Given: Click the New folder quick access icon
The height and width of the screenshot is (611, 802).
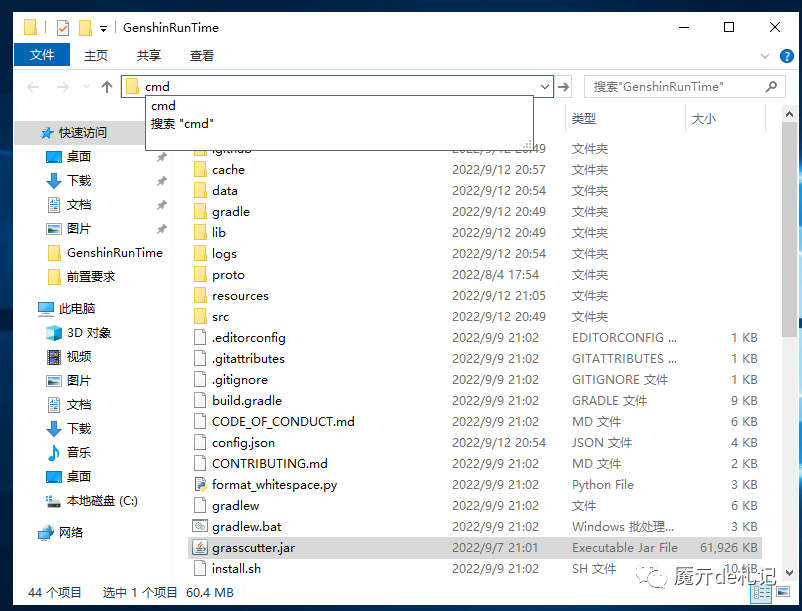Looking at the screenshot, I should [85, 28].
